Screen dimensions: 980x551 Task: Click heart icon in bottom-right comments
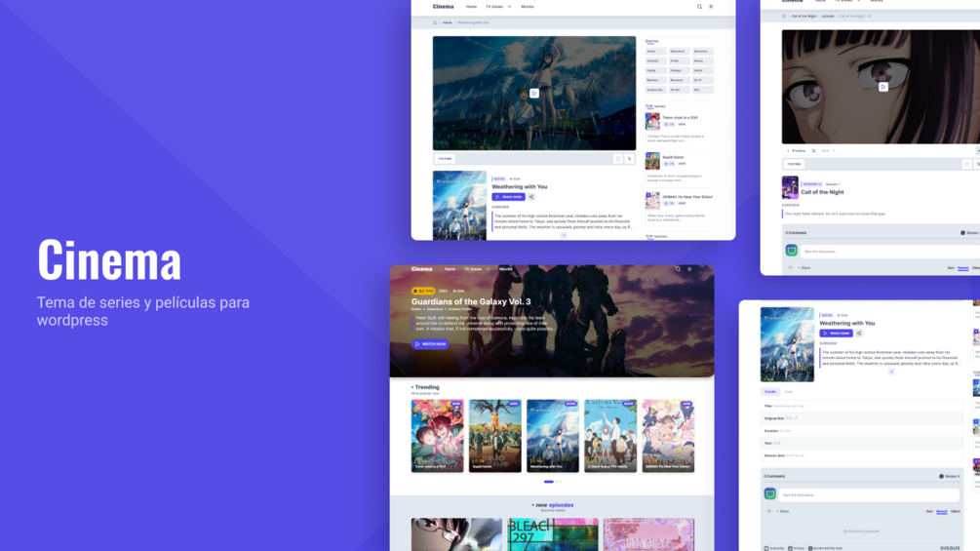tap(769, 512)
